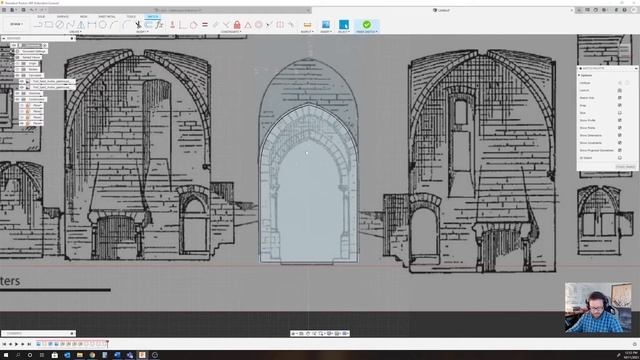640x360 pixels.
Task: Select the Rectangle sketch tool
Action: point(49,25)
